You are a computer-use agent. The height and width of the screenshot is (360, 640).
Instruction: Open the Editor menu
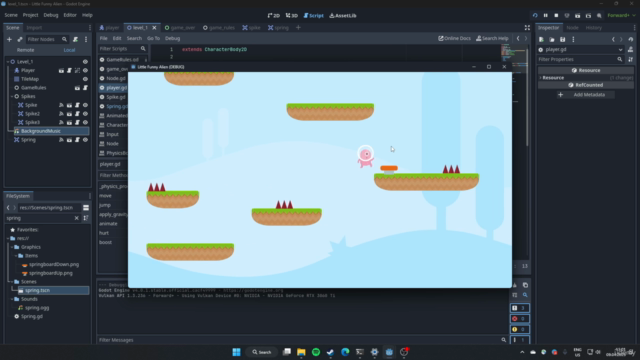[70, 15]
